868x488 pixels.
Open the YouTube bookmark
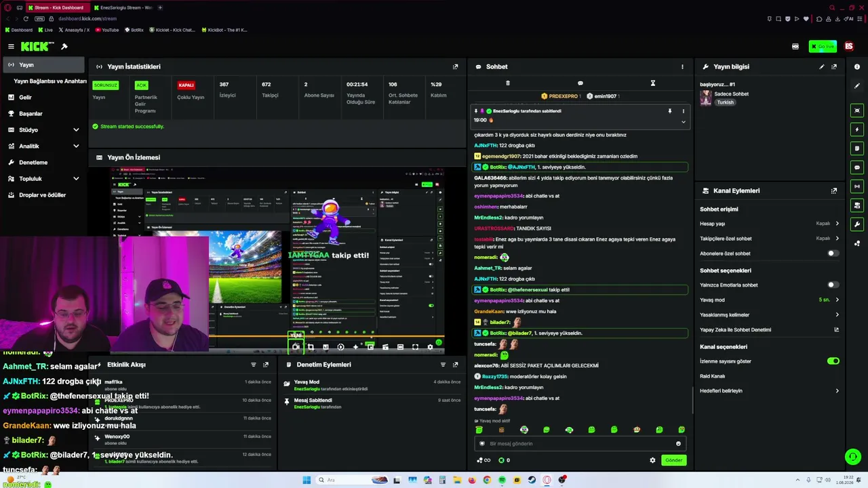pos(107,30)
